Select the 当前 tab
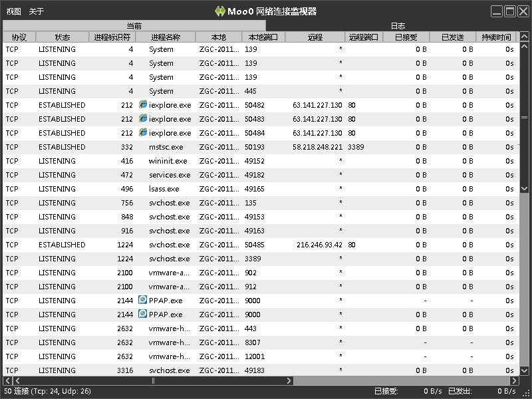Screen dimensions: 532x399 tap(134, 26)
